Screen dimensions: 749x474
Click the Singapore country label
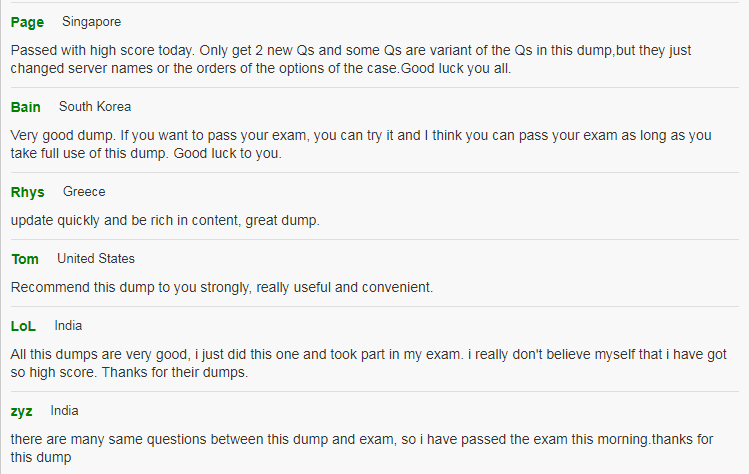click(91, 22)
